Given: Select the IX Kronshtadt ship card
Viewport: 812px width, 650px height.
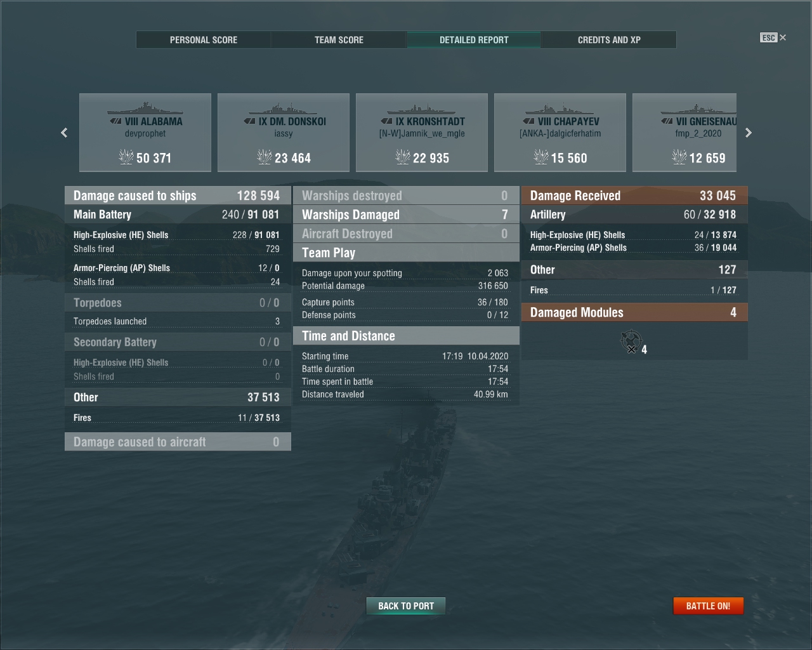Looking at the screenshot, I should pos(422,133).
